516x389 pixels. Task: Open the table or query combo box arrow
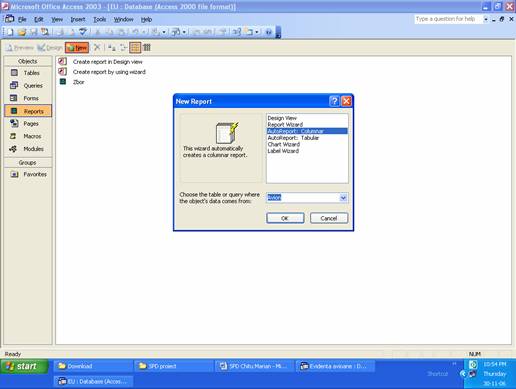(343, 198)
